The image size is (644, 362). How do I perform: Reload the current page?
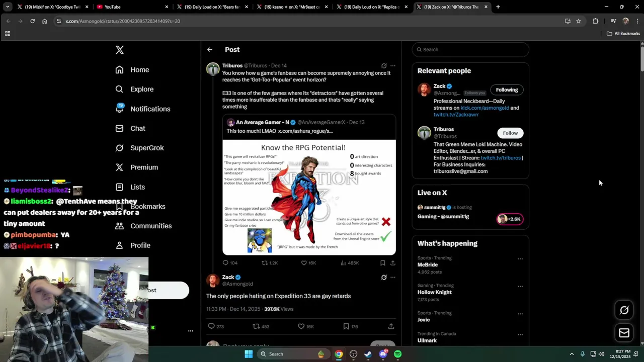(32, 21)
